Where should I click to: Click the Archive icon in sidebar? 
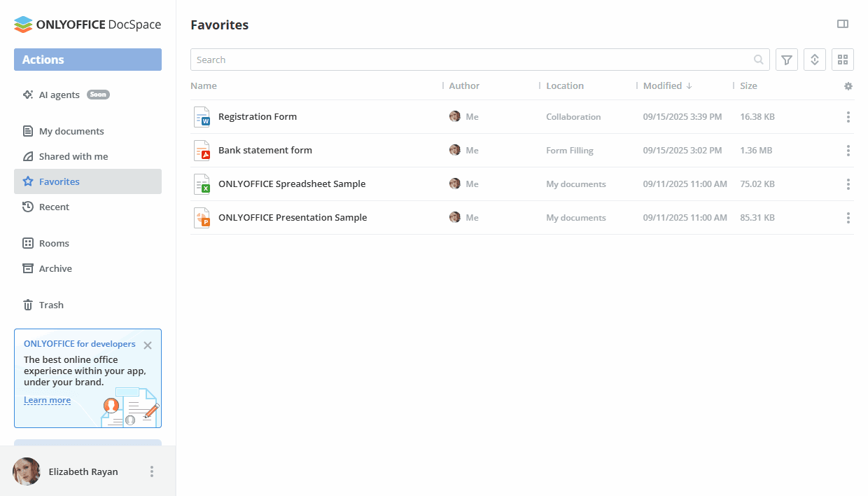click(x=29, y=268)
